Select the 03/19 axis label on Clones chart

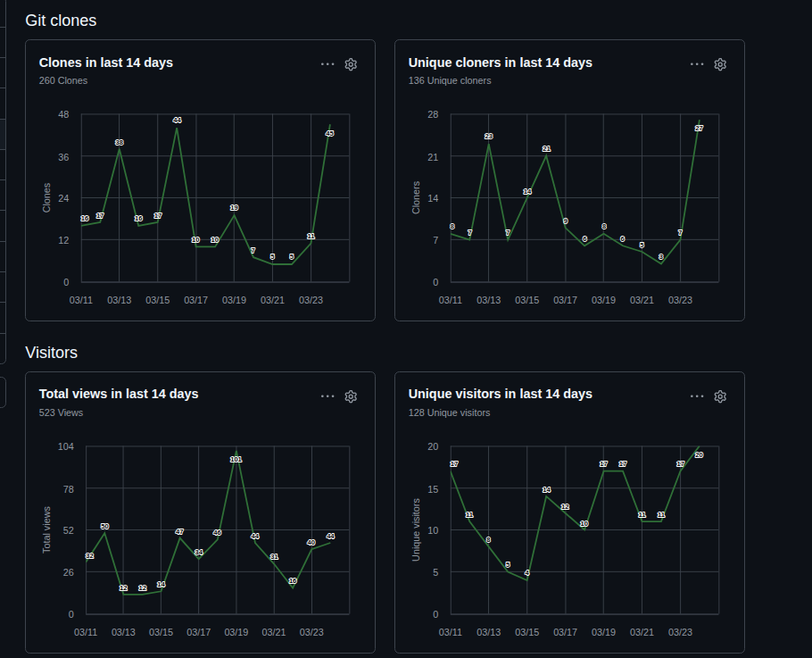[234, 300]
